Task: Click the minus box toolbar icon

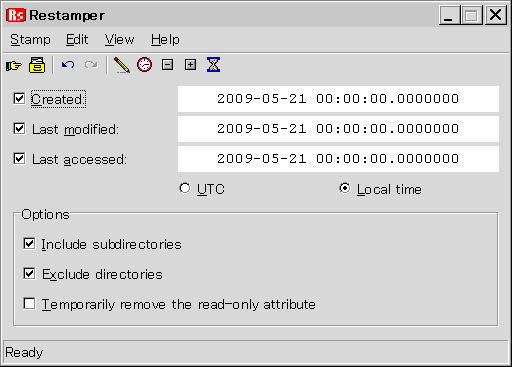Action: point(167,65)
